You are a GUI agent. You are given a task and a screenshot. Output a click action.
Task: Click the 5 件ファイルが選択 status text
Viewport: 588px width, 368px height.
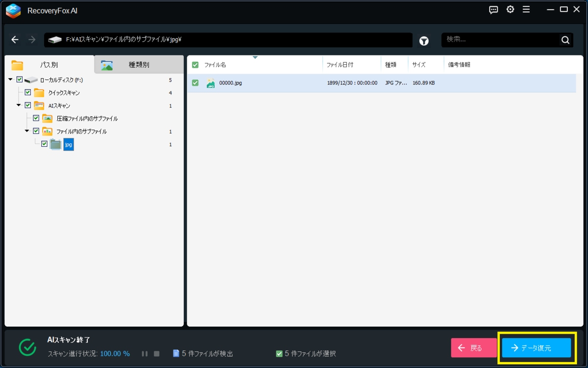point(310,353)
